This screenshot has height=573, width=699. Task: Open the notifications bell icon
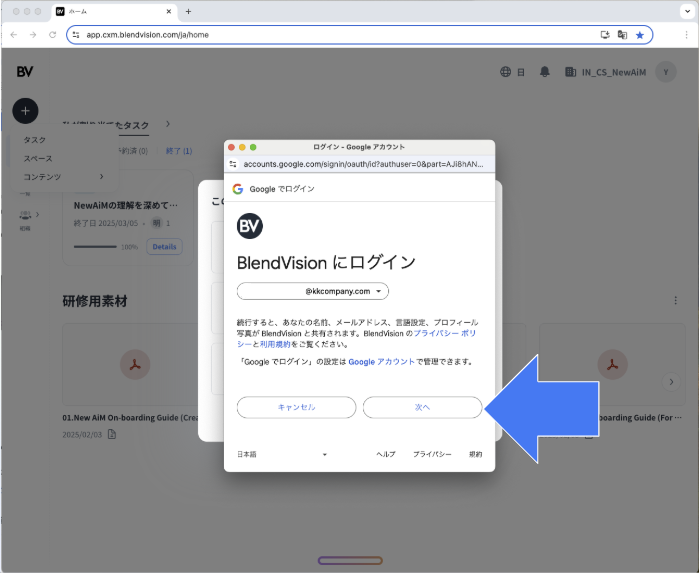click(545, 72)
